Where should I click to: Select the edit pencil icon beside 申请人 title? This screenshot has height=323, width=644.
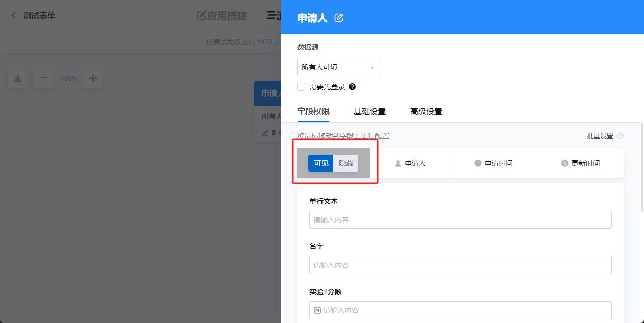pos(338,18)
